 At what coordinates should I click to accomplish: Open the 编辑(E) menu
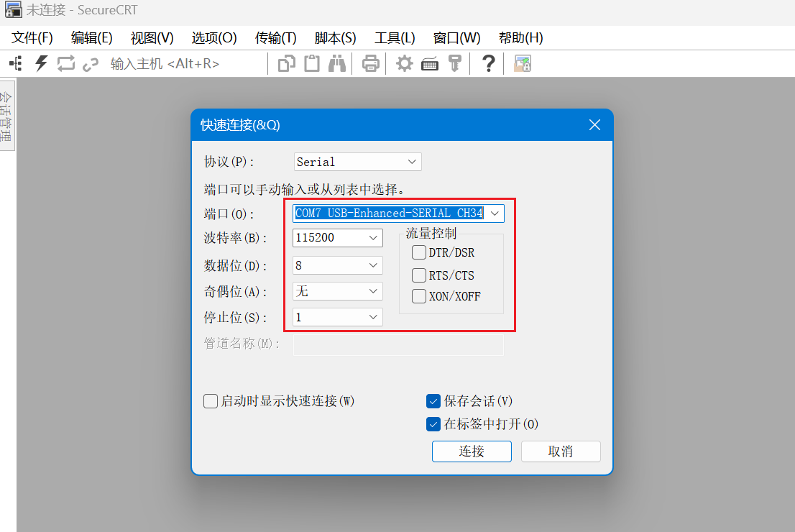pos(92,38)
